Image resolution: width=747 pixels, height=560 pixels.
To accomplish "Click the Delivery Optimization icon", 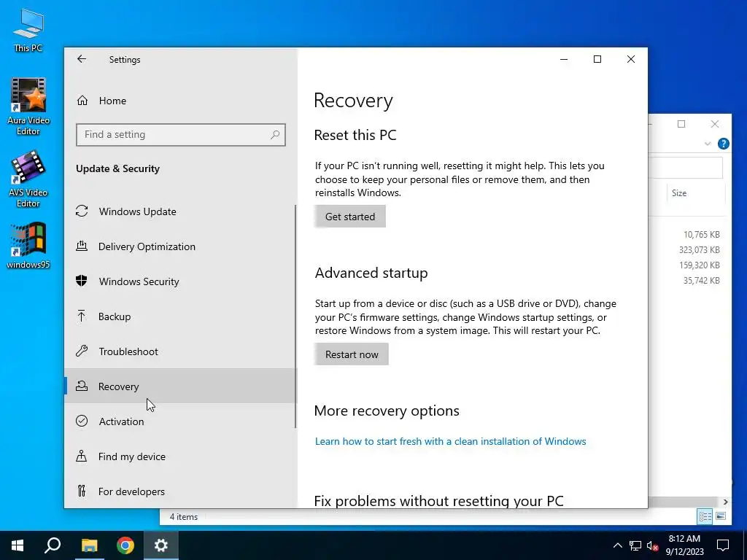I will [x=82, y=246].
